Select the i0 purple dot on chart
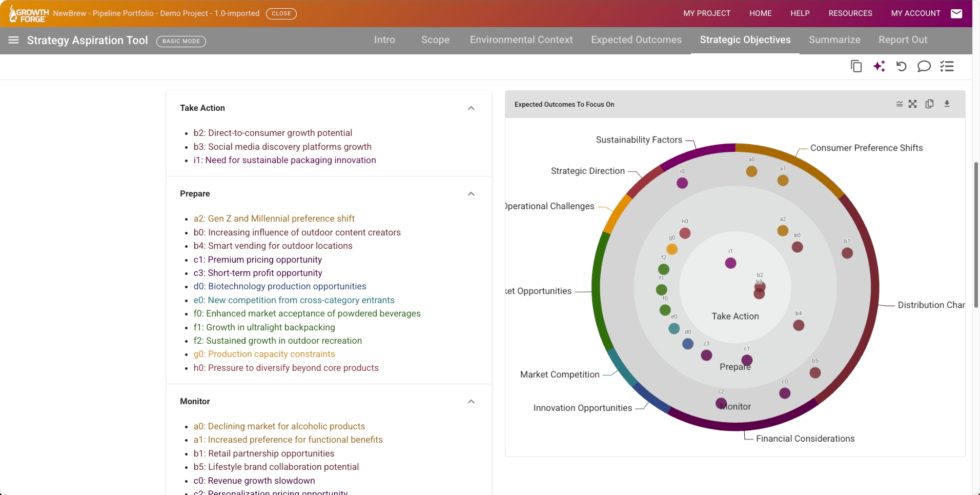Image resolution: width=980 pixels, height=495 pixels. click(x=682, y=183)
